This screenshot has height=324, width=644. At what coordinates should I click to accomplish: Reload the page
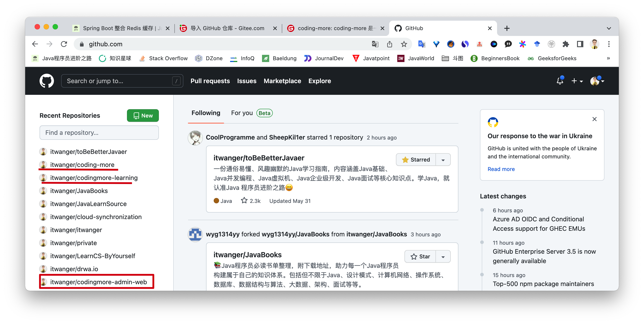[x=64, y=44]
